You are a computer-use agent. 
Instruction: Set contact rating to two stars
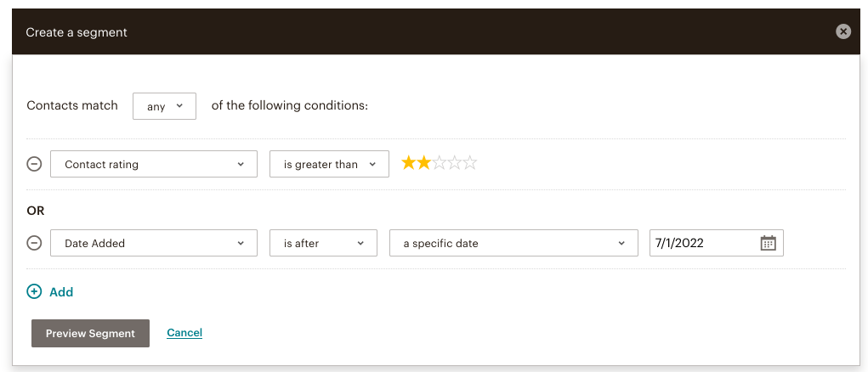424,163
